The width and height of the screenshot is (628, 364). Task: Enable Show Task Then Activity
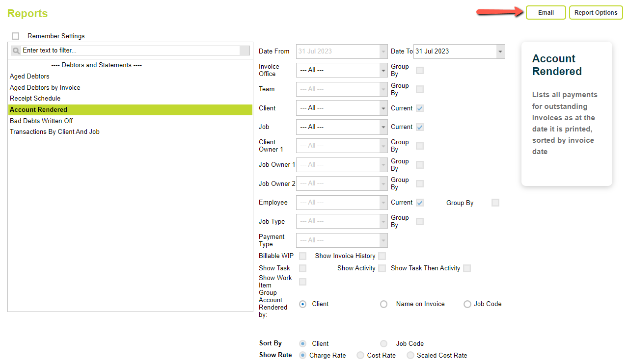coord(466,268)
